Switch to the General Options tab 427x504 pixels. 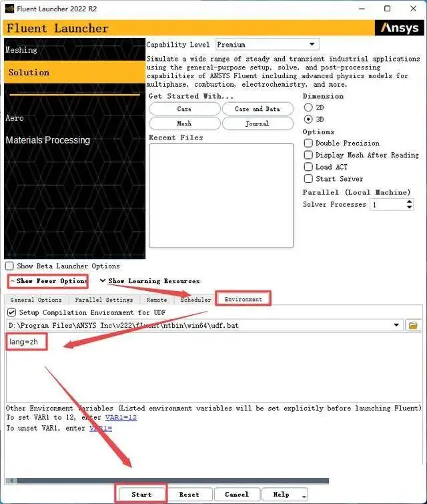tap(36, 300)
